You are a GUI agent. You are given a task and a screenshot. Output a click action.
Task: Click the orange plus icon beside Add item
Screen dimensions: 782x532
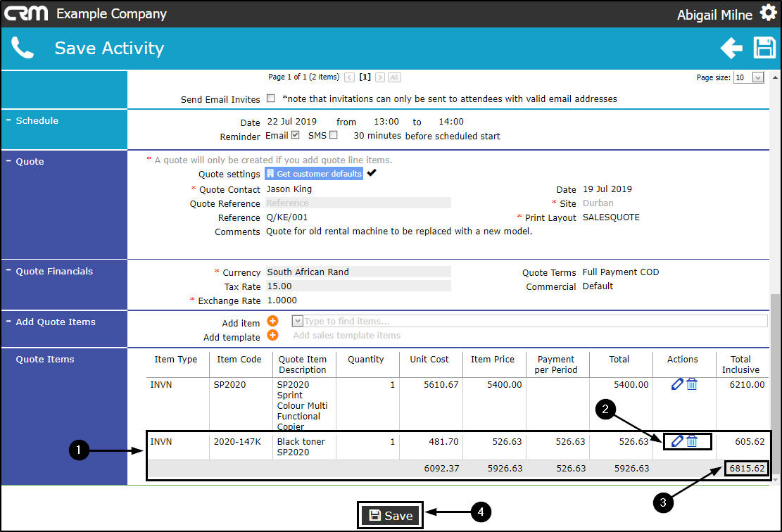(x=272, y=321)
